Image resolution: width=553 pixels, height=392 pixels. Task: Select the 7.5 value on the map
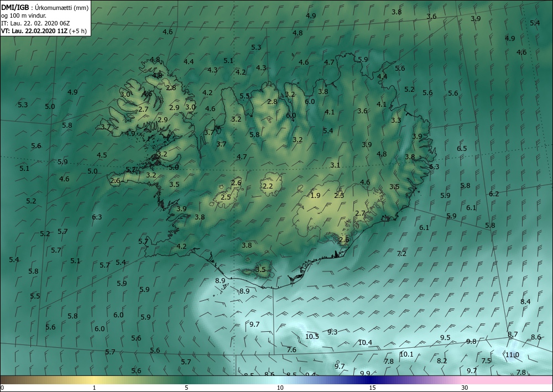[486, 360]
